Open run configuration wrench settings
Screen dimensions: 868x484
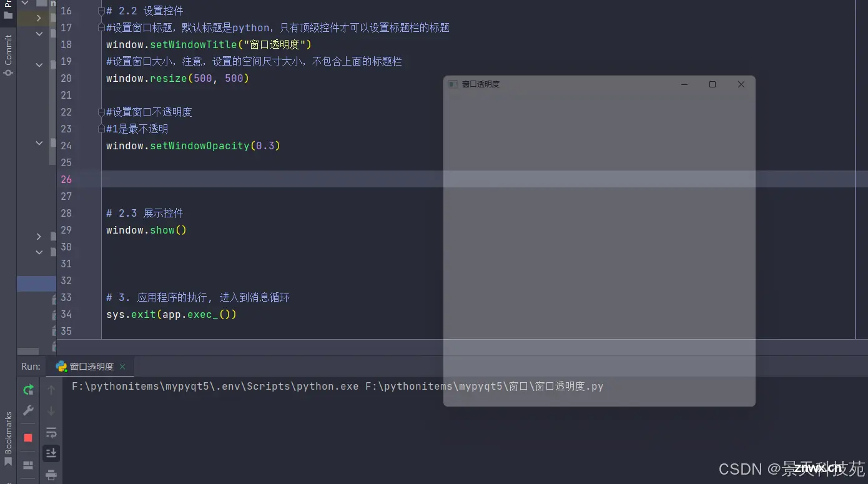click(x=28, y=410)
